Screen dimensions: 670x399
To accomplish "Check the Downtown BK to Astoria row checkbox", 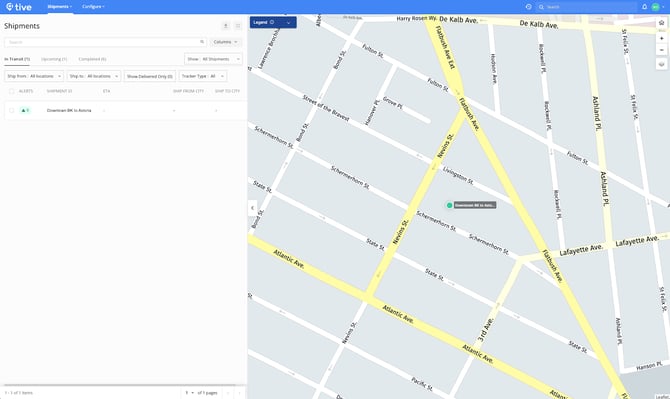I will [x=12, y=110].
